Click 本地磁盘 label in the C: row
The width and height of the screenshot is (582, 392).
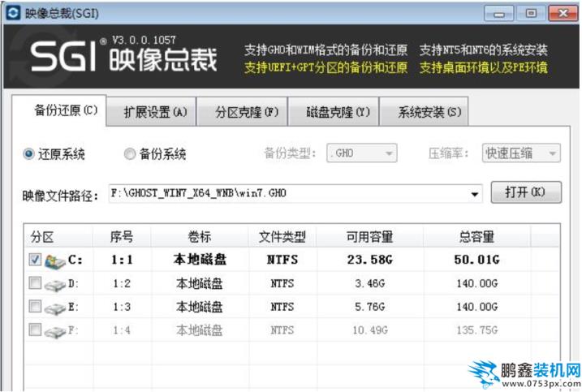click(200, 260)
